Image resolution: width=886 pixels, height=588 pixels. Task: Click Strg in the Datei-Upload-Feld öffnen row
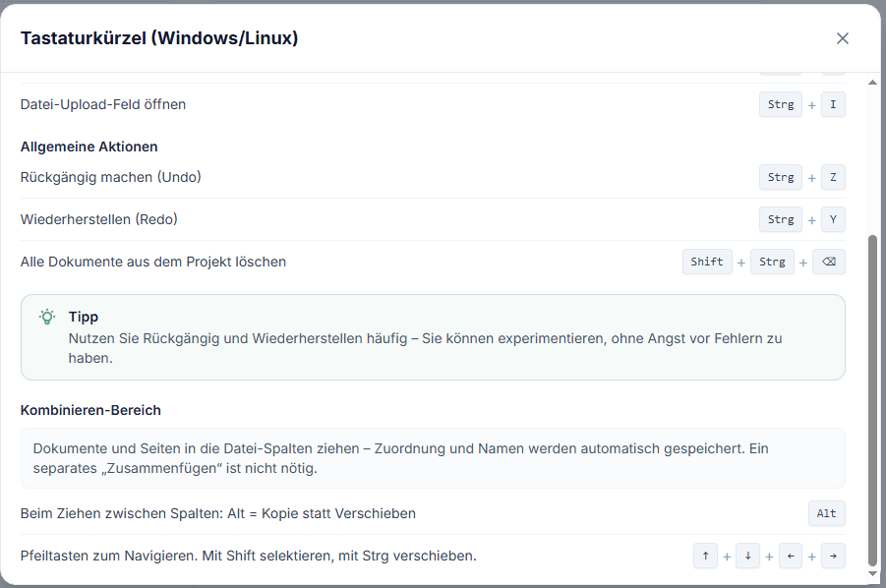tap(781, 104)
